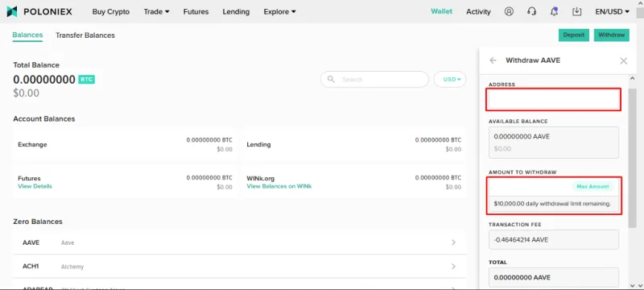Click the Poloniex logo

[x=39, y=11]
